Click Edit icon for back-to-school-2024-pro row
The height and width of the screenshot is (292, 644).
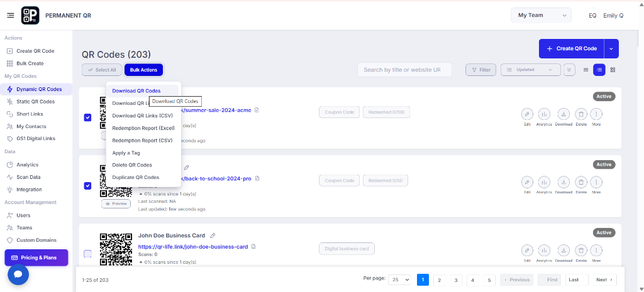[527, 182]
